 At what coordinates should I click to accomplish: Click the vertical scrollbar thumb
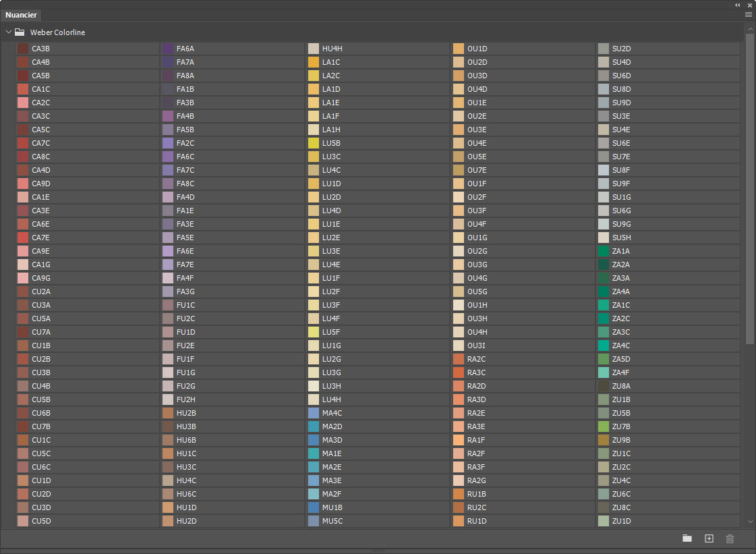(750, 189)
